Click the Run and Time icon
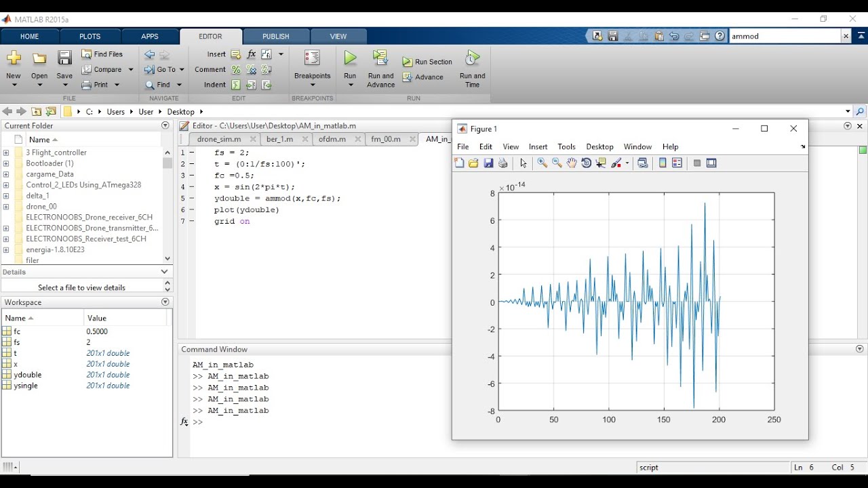Screen dimensions: 868x488 [473, 58]
